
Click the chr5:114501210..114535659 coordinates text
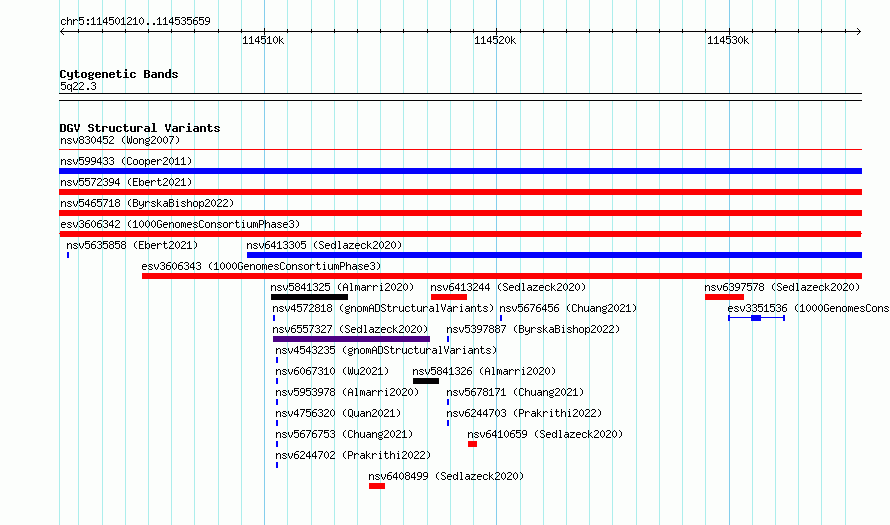pos(135,21)
